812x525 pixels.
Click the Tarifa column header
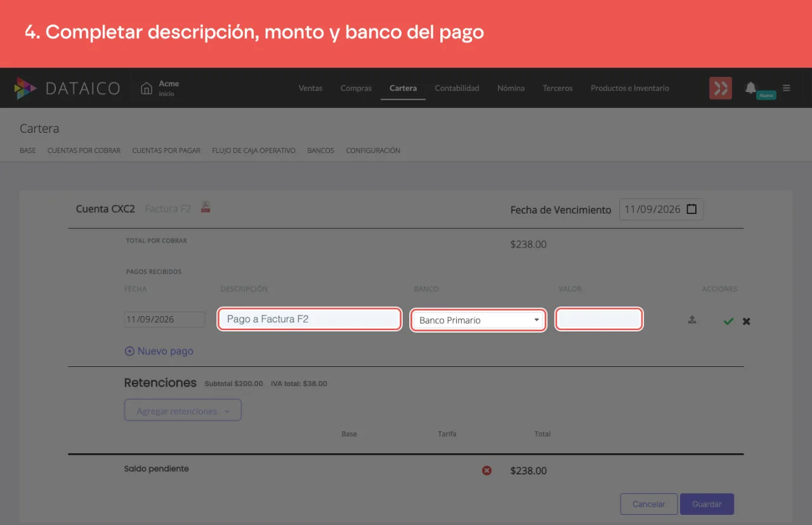tap(447, 434)
